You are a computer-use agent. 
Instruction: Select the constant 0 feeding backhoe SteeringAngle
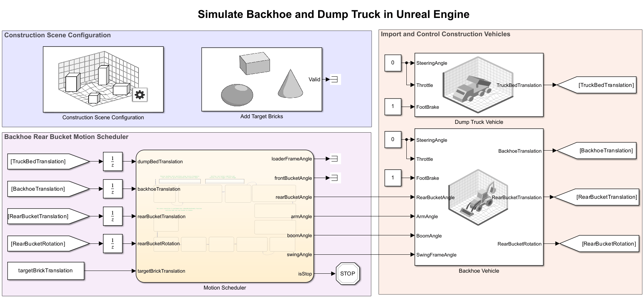(x=393, y=139)
